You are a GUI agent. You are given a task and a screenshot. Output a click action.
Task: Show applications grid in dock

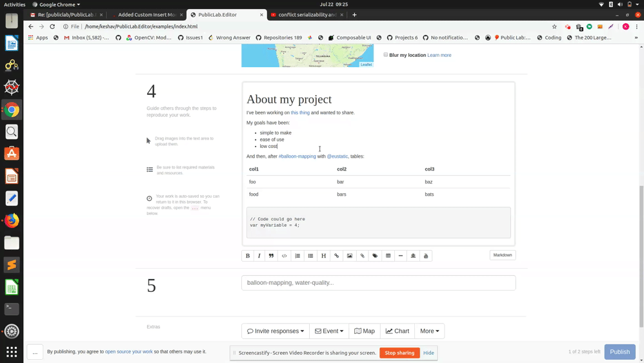pos(12,352)
